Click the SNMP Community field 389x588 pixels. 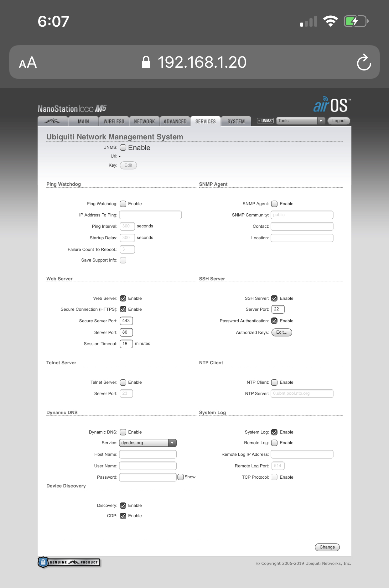302,215
